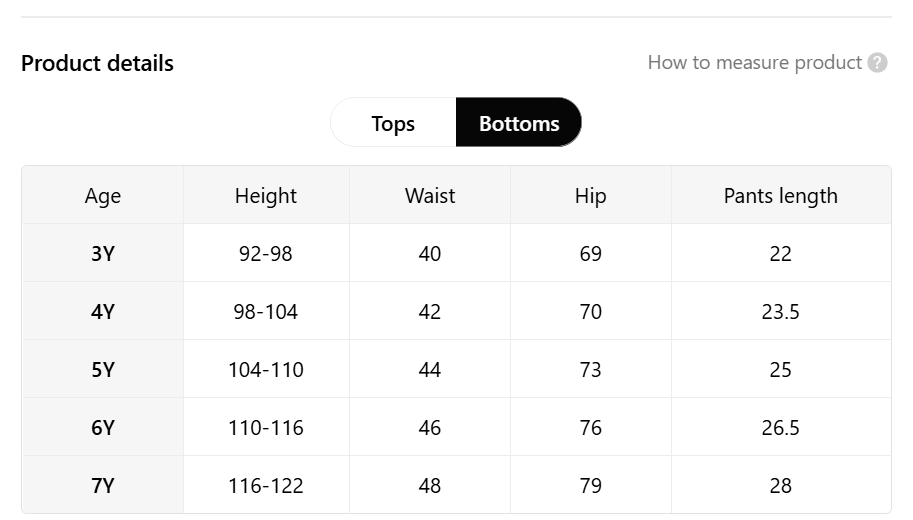Select the Bottoms tab

519,123
